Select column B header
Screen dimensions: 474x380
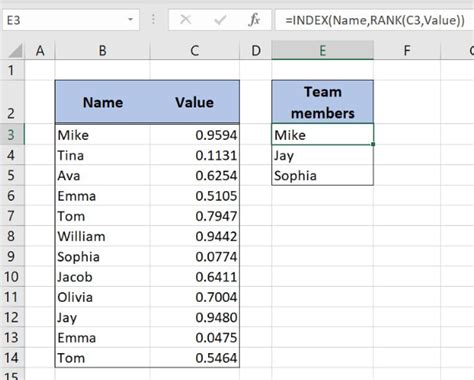102,51
